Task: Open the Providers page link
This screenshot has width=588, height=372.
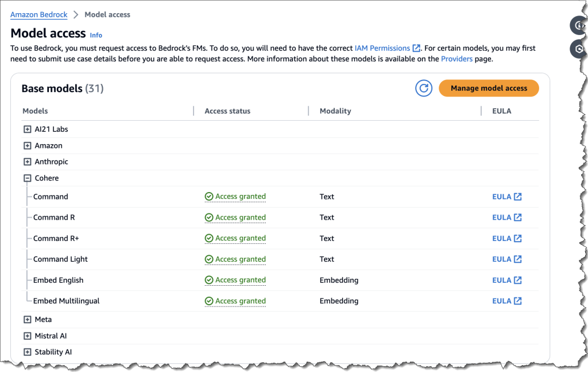Action: click(457, 59)
